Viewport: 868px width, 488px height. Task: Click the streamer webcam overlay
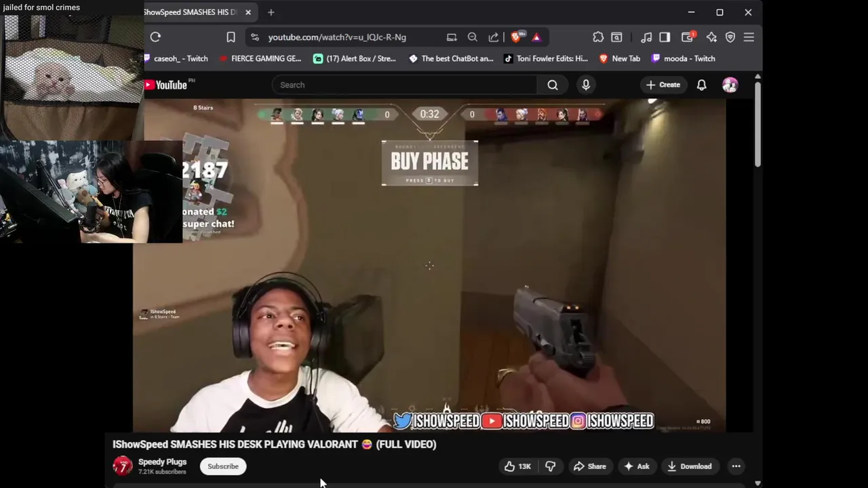pyautogui.click(x=92, y=192)
